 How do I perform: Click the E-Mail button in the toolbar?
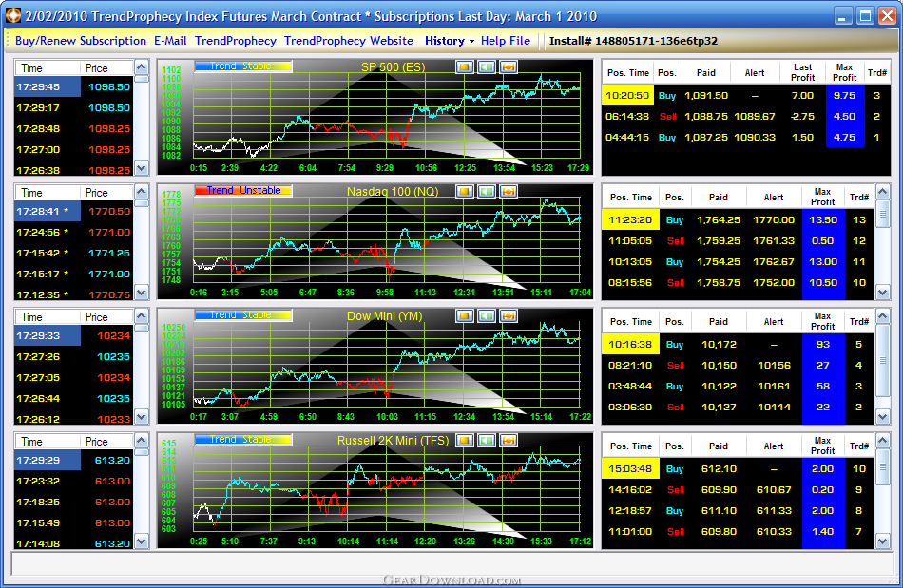tap(171, 41)
